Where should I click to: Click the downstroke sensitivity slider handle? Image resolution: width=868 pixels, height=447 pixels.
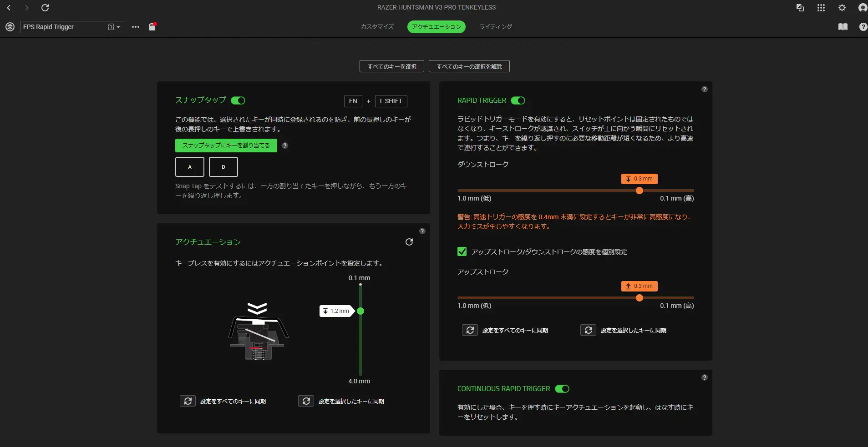click(x=640, y=191)
